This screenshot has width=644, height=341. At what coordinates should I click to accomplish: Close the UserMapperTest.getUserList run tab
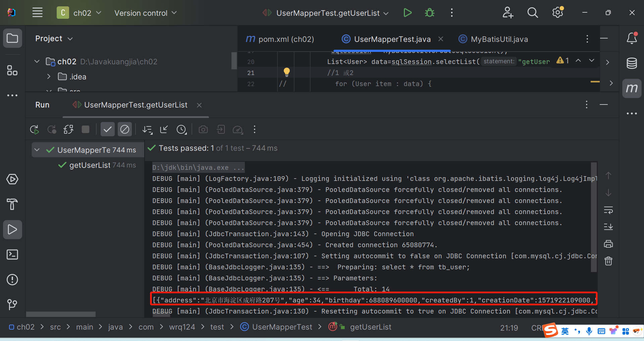tap(199, 105)
